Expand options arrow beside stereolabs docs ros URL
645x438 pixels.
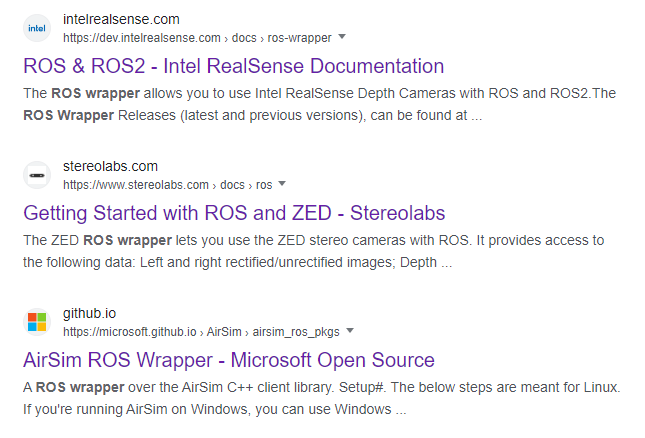coord(282,183)
